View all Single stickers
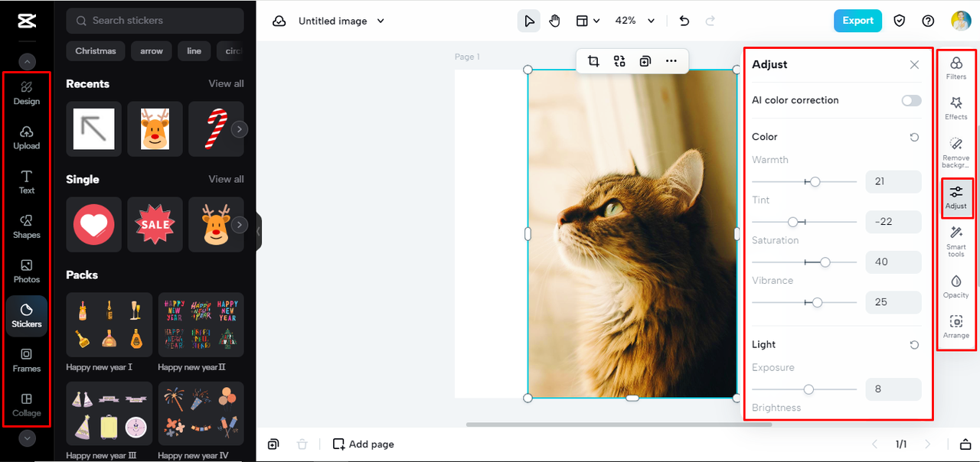980x462 pixels. coord(226,179)
